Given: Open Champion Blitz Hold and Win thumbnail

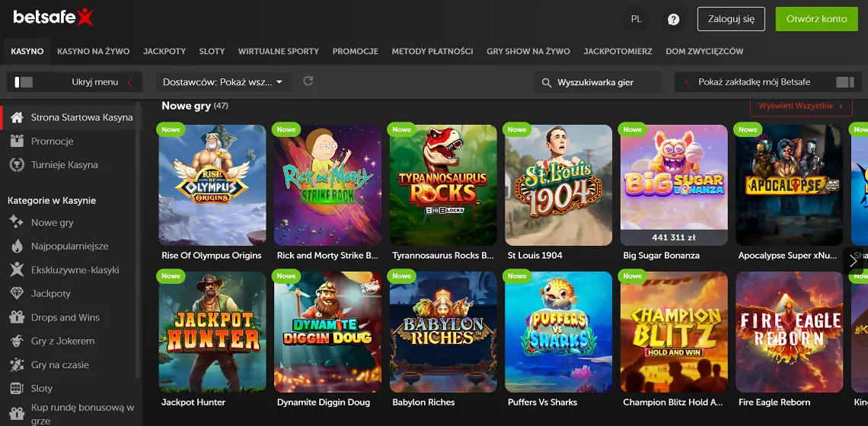Looking at the screenshot, I should point(675,332).
